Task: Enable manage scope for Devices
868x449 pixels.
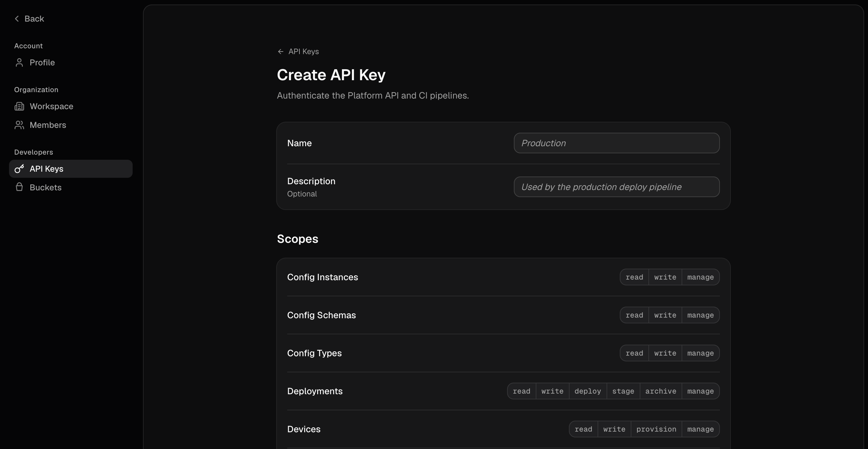Action: tap(701, 429)
